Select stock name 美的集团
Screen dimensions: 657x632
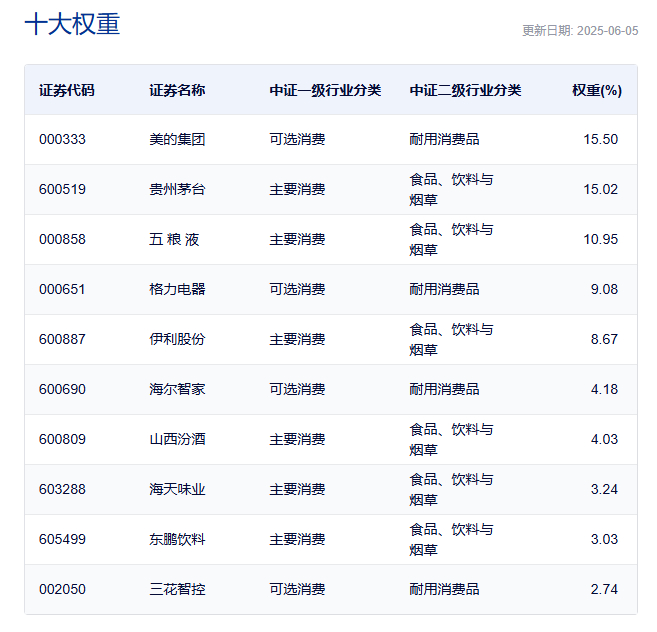point(177,139)
